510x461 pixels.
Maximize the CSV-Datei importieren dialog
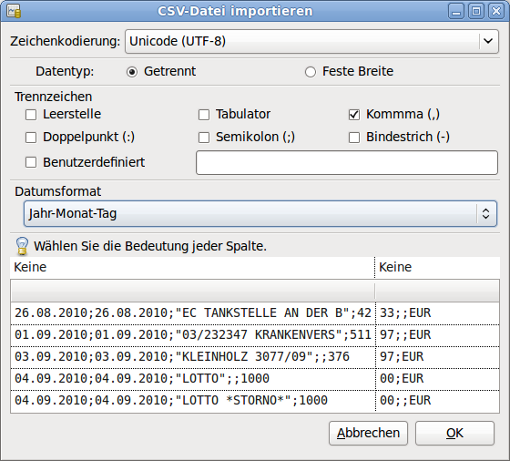476,11
